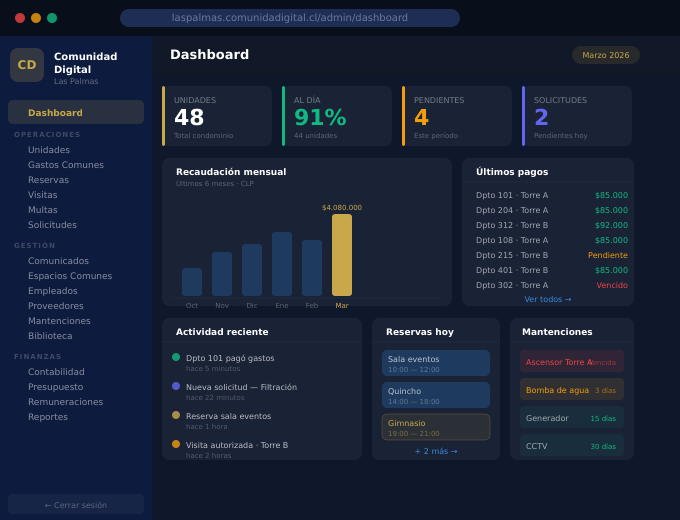This screenshot has height=520, width=680.
Task: Click Nueva solicitud — Filtración activity
Action: (241, 387)
